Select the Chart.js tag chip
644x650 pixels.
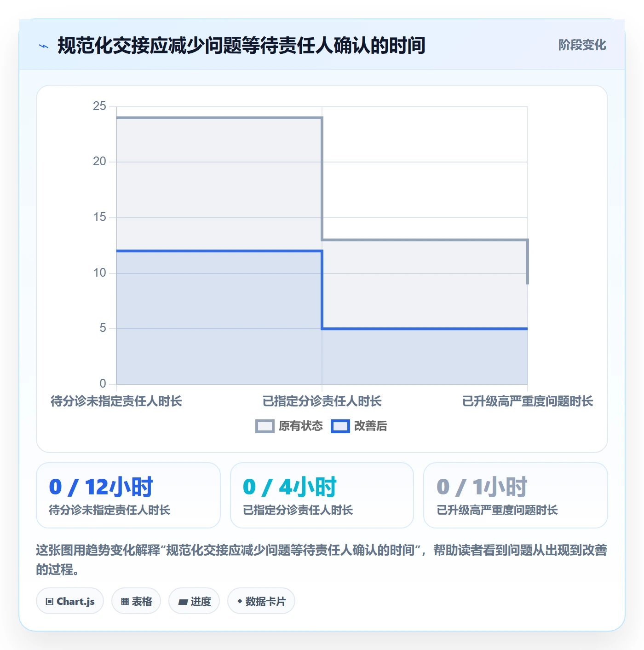click(70, 601)
